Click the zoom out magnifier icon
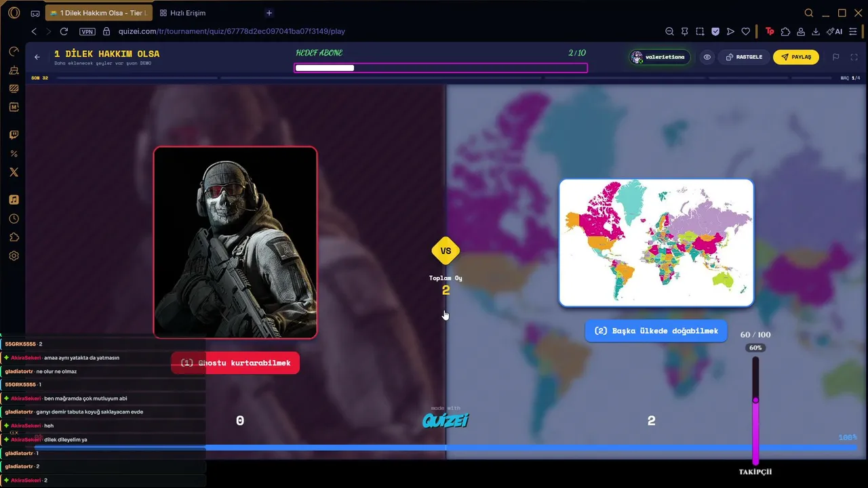 coord(669,31)
